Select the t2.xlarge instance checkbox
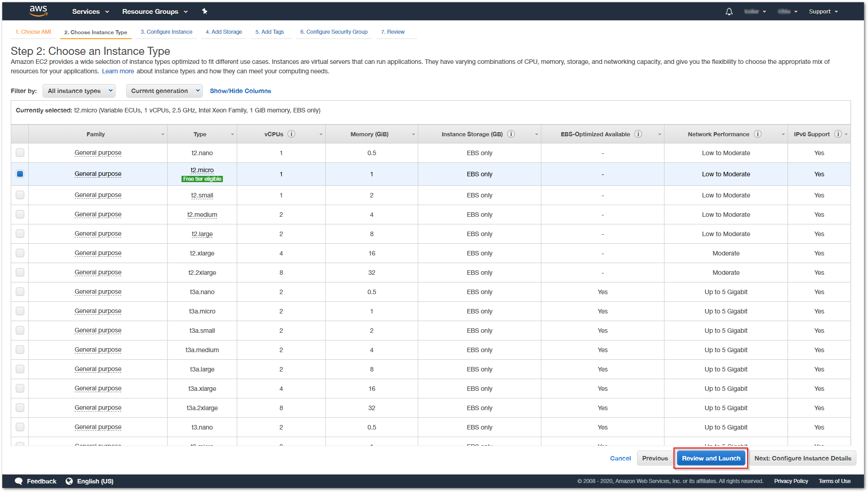Screen dimensions: 868x492 pyautogui.click(x=20, y=253)
